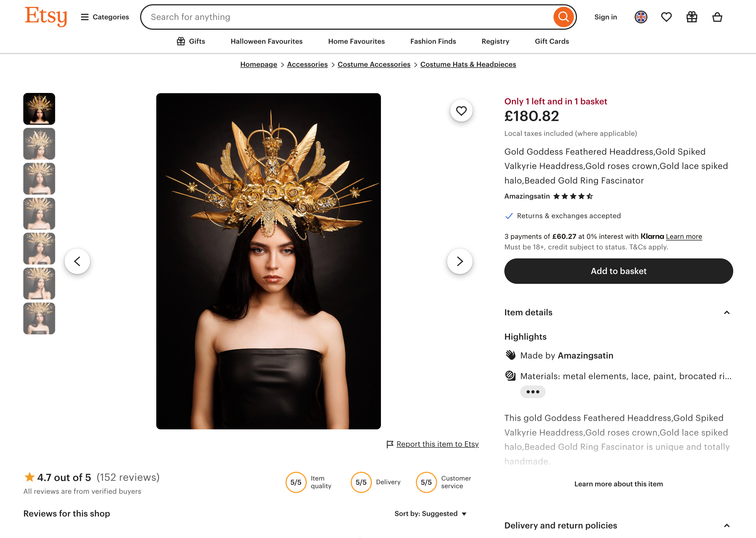Image resolution: width=756 pixels, height=538 pixels.
Task: Click Report this item to Etsy link
Action: [x=437, y=444]
